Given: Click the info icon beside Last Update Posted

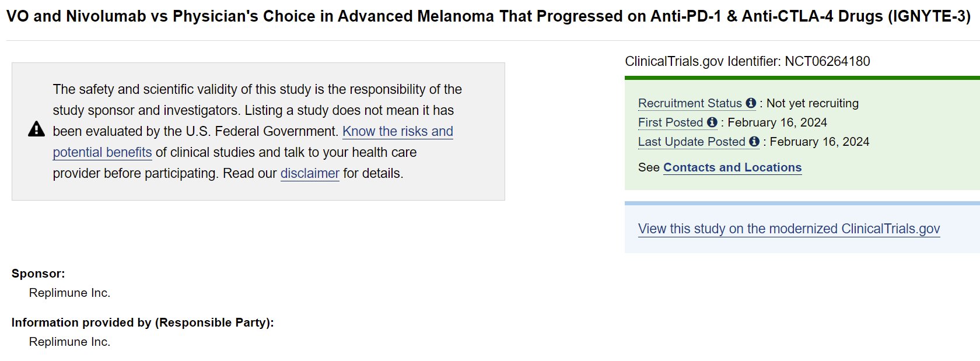Looking at the screenshot, I should tap(754, 142).
